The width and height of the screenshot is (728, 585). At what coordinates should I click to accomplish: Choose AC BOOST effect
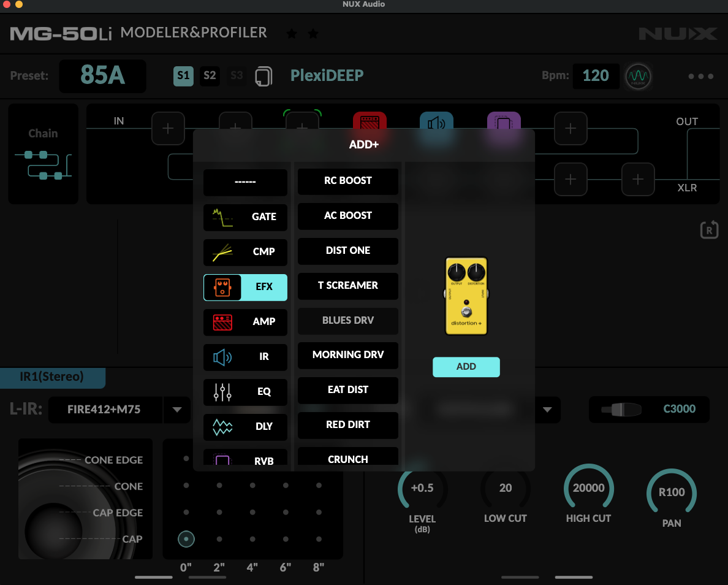347,216
